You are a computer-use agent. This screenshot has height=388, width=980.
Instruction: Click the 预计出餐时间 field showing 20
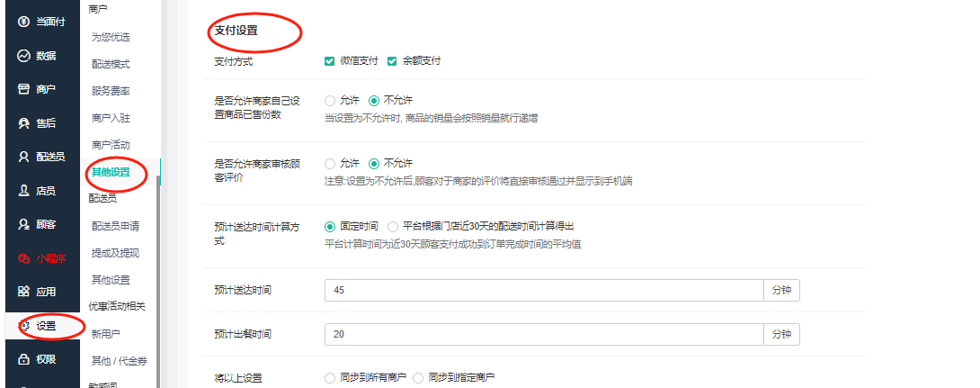coord(544,334)
